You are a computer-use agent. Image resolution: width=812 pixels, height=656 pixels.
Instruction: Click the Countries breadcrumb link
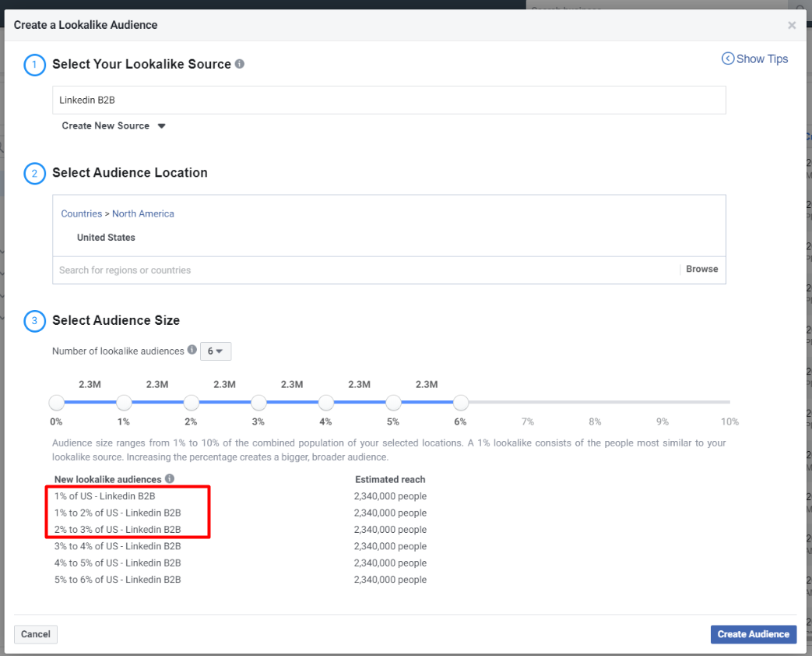tap(81, 213)
